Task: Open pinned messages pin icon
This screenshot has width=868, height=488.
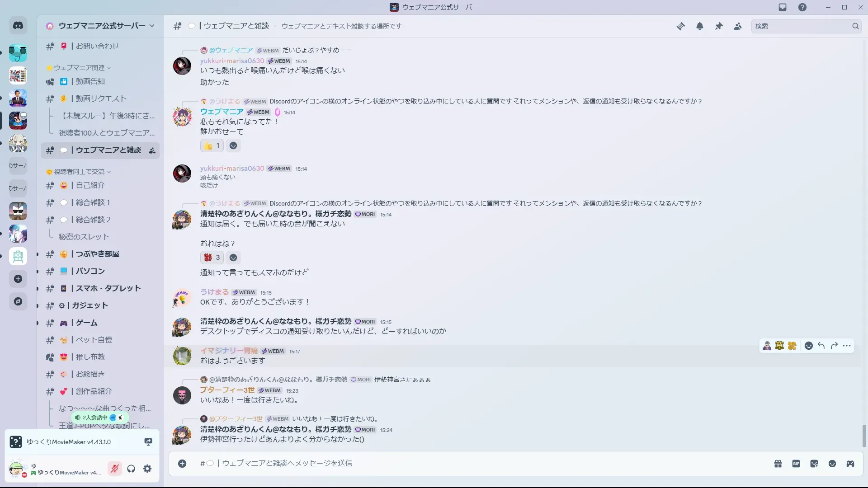Action: point(719,26)
